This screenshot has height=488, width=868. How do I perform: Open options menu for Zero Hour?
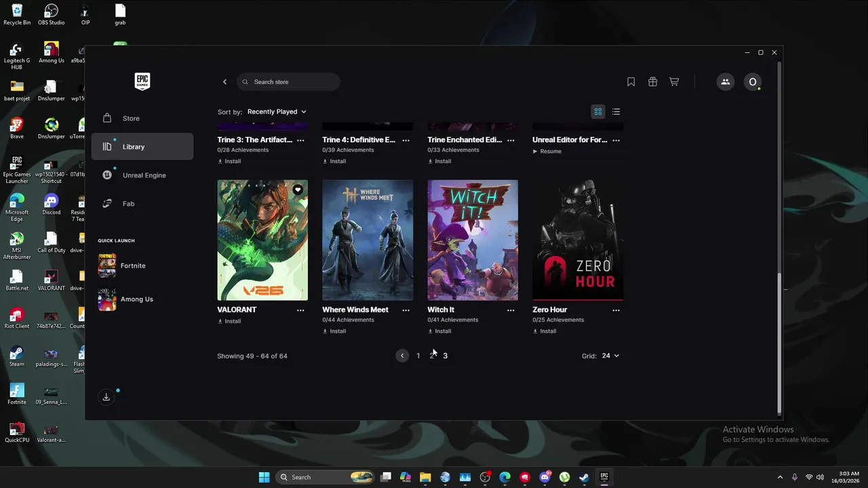[616, 310]
